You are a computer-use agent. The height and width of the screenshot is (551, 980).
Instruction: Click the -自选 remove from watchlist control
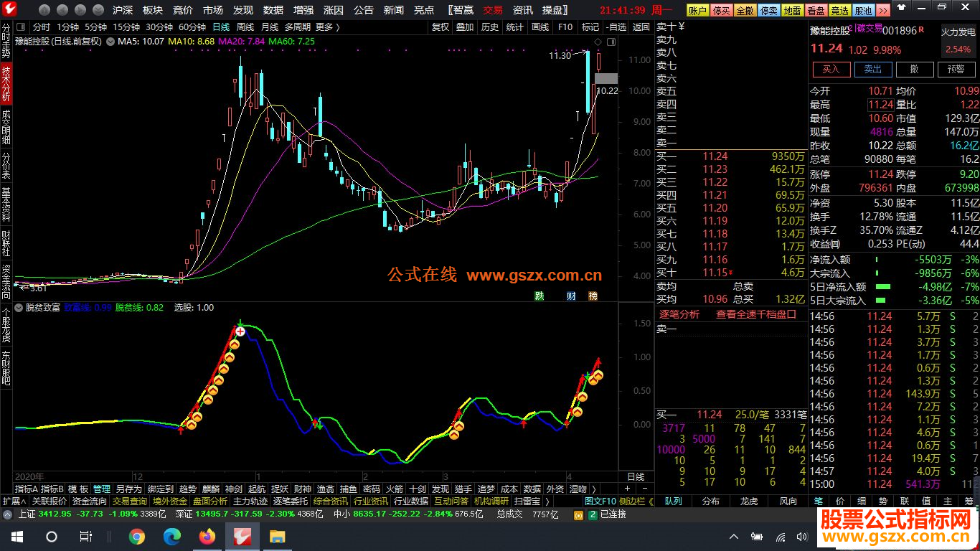[616, 27]
